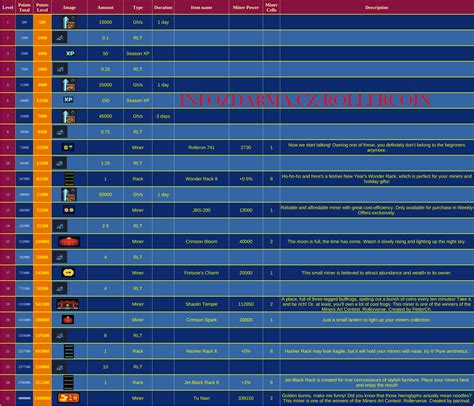This screenshot has height=406, width=474.
Task: Click the Crimson Spark lantern image
Action: [68, 320]
